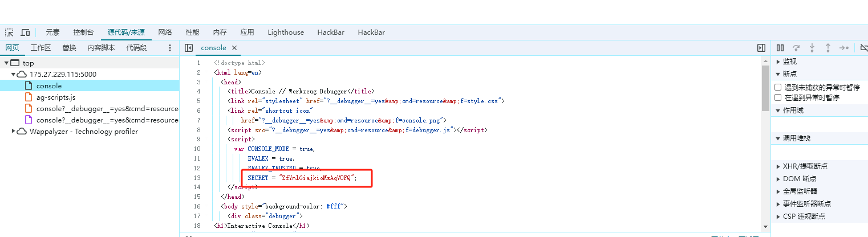Viewport: 868px width, 237px height.
Task: Open the 内存 (Memory) tab
Action: point(220,32)
